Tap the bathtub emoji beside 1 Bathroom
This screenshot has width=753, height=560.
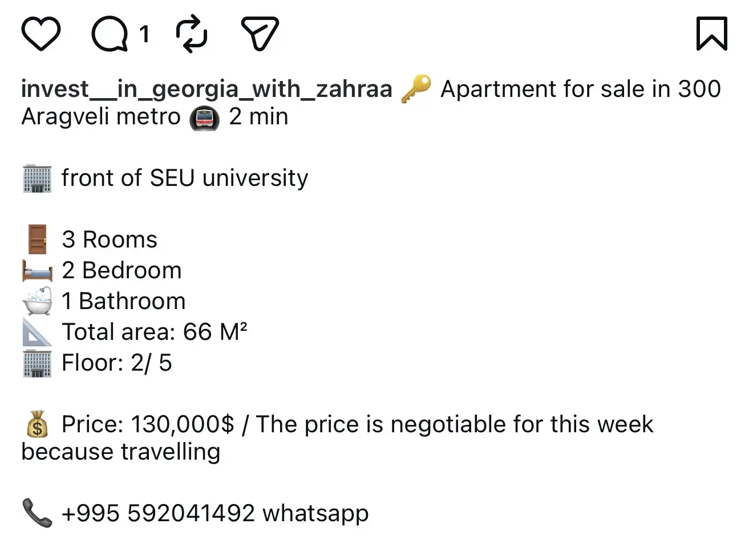click(x=37, y=301)
